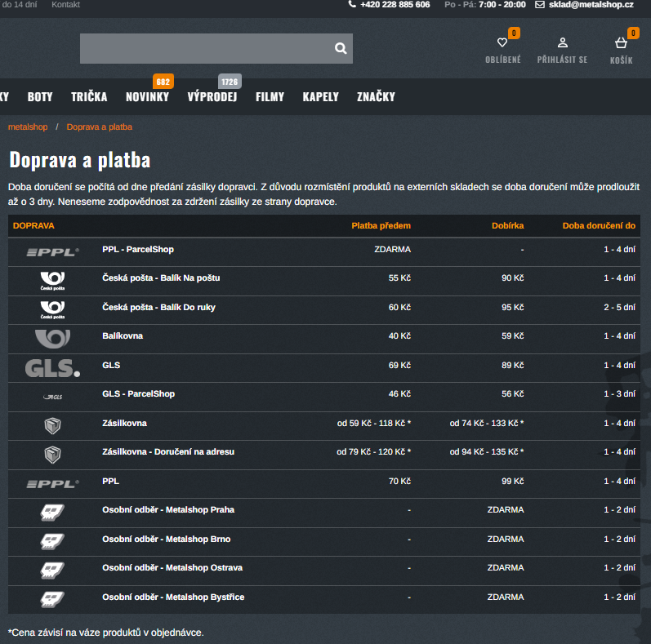651x644 pixels.
Task: Click the ZDARMA price for PPL ParcelShop
Action: point(392,250)
